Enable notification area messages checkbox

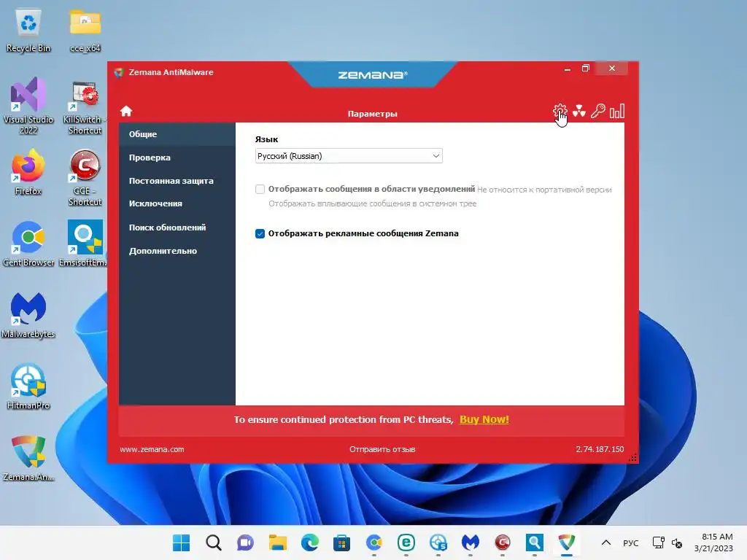pyautogui.click(x=260, y=189)
